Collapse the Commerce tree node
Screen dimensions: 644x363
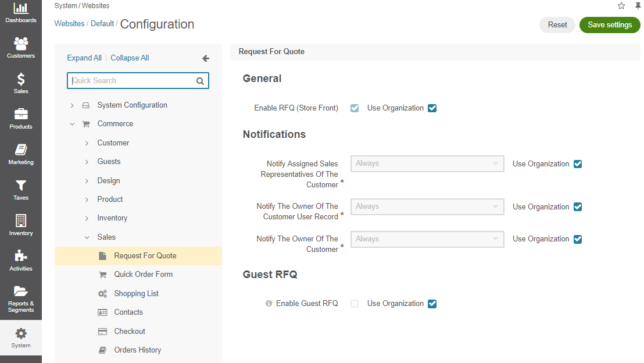72,124
